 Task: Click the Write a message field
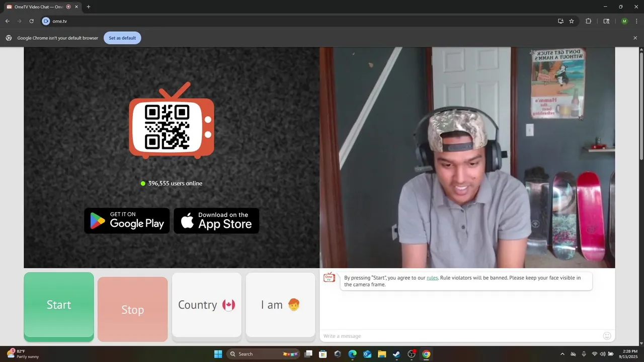(460, 336)
